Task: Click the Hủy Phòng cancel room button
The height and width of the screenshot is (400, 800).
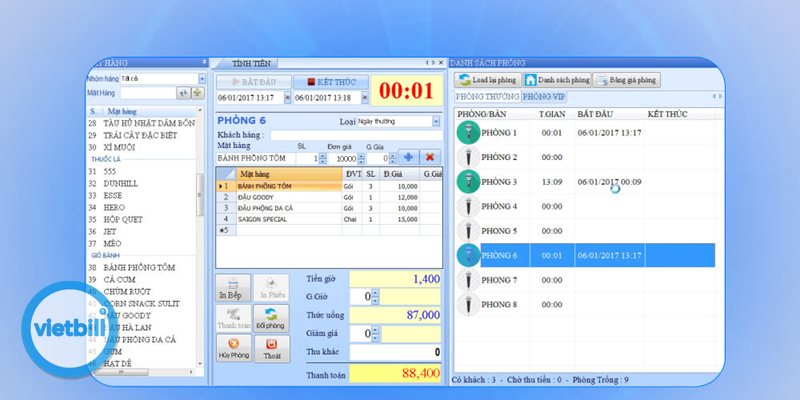Action: (233, 348)
